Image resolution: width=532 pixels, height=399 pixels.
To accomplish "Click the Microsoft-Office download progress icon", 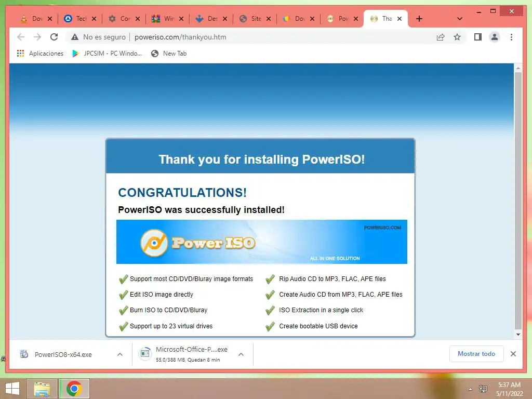I will 145,354.
